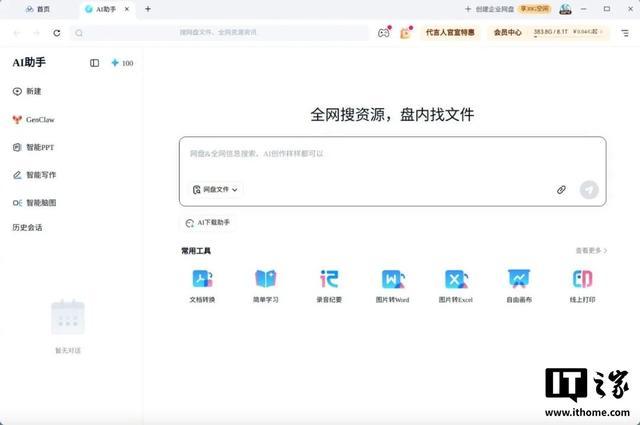Click the storage usage 383.8G text

[550, 32]
